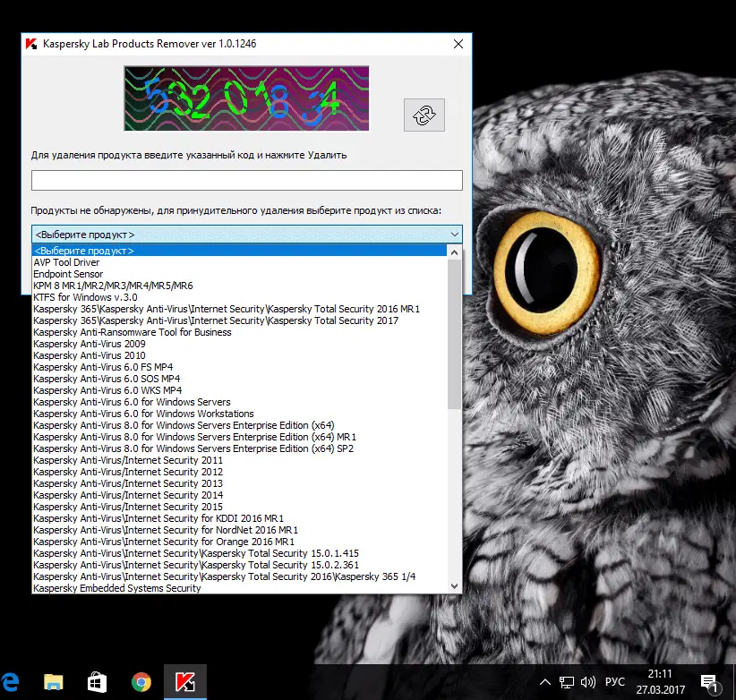Select Kaspersky Anti-Virus 6.0 SOS MP4
The image size is (736, 700).
tap(239, 379)
